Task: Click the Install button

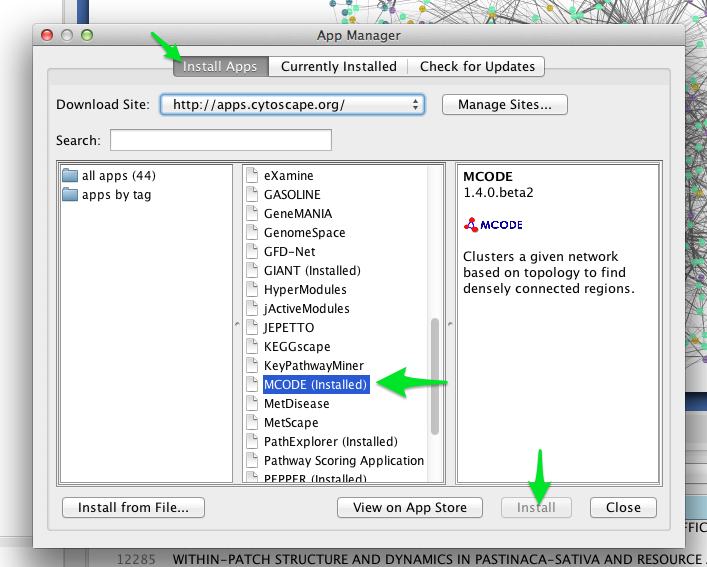Action: pos(536,508)
